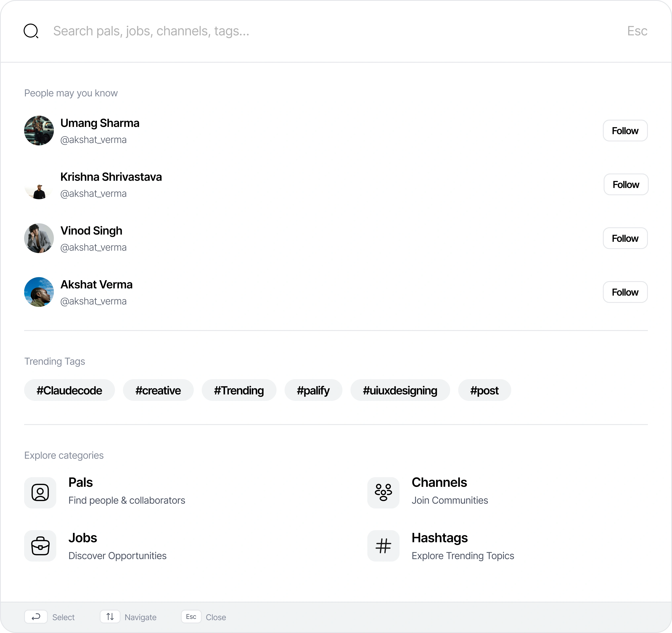
Task: Open Akshat Verma's profile name
Action: (96, 285)
